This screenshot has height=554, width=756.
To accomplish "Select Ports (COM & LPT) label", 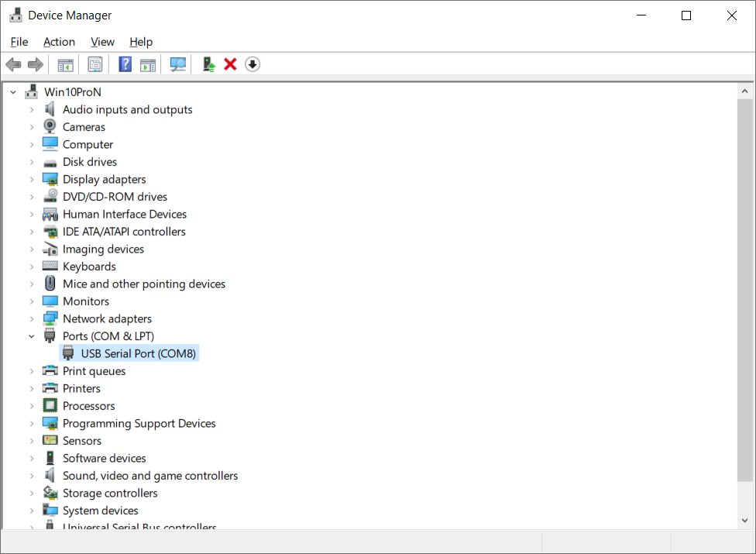I will pos(108,336).
